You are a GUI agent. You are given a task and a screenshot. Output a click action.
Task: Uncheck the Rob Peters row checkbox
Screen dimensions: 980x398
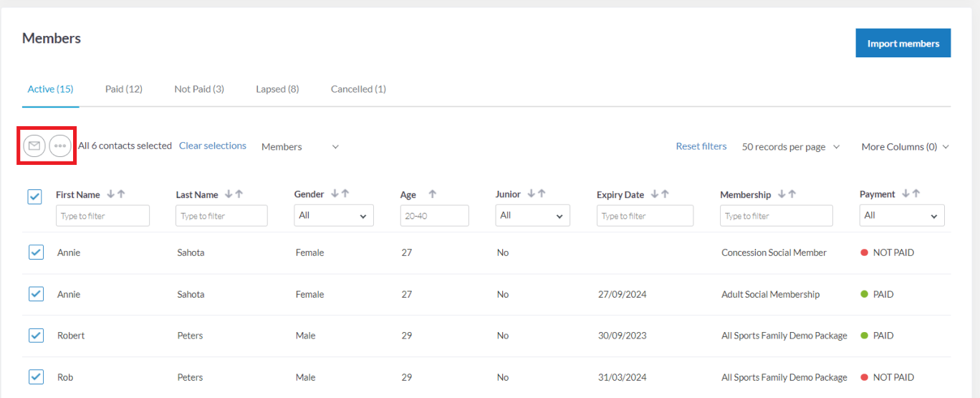[x=36, y=377]
